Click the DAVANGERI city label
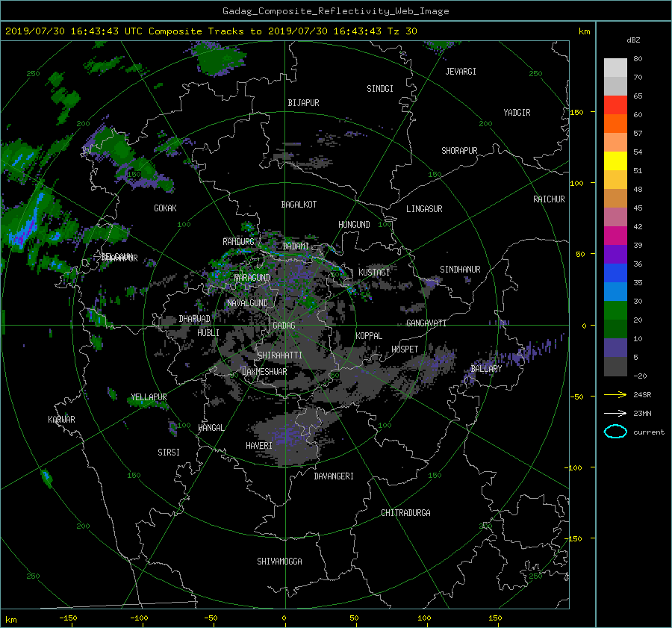Screen dimensions: 672x628 point(334,476)
